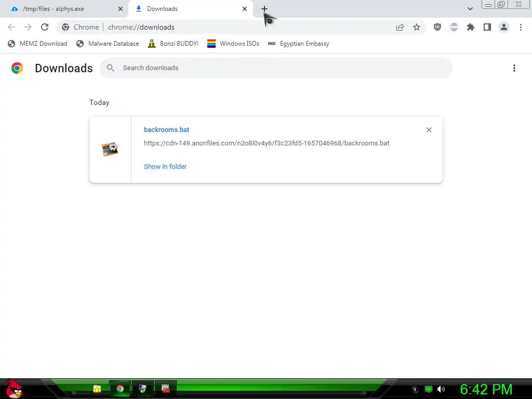Switch to the /tmp/files - alphys.exe tab
The width and height of the screenshot is (532, 399).
64,9
